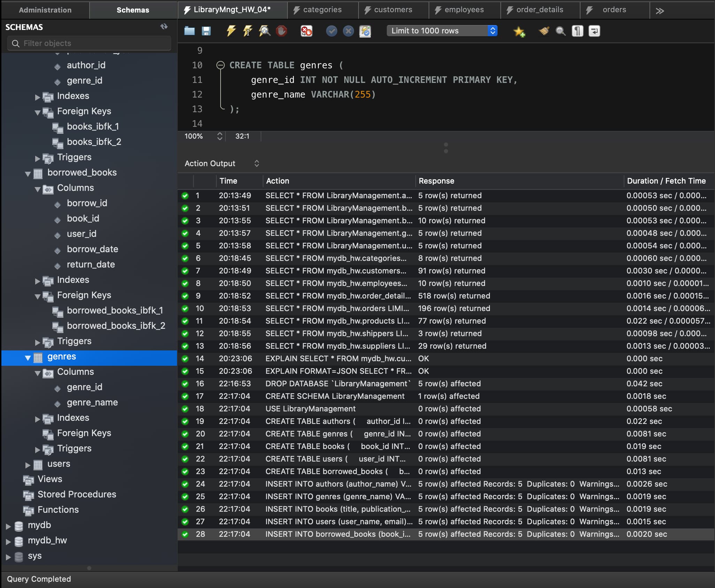The width and height of the screenshot is (715, 588).
Task: Open the customers query tab
Action: (393, 10)
